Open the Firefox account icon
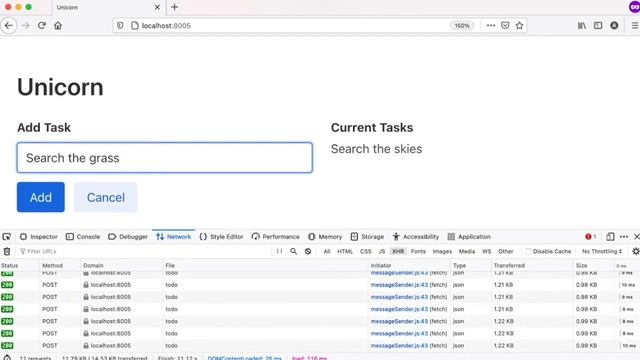640x360 pixels. 614,25
